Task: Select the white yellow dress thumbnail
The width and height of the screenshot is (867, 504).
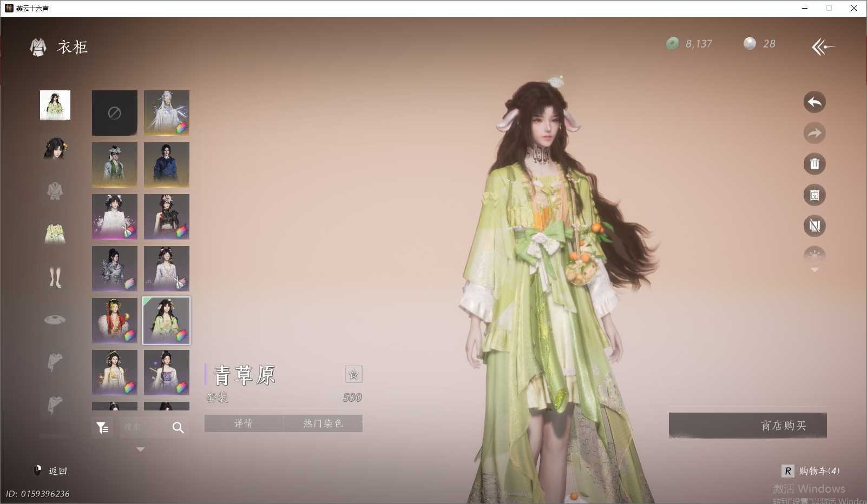Action: pos(115,373)
